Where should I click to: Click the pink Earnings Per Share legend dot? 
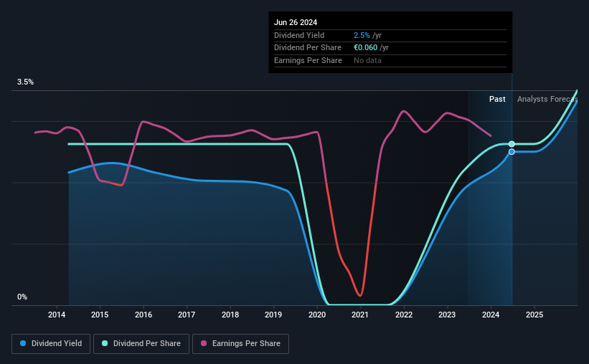pos(204,343)
